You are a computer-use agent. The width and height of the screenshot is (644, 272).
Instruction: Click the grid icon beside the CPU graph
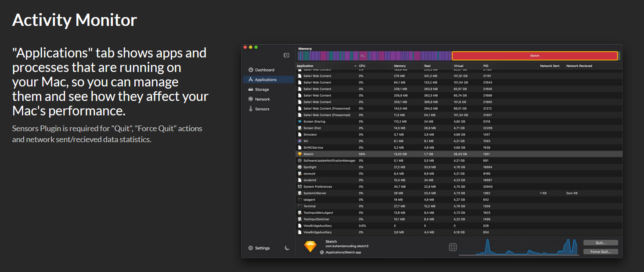point(453,247)
